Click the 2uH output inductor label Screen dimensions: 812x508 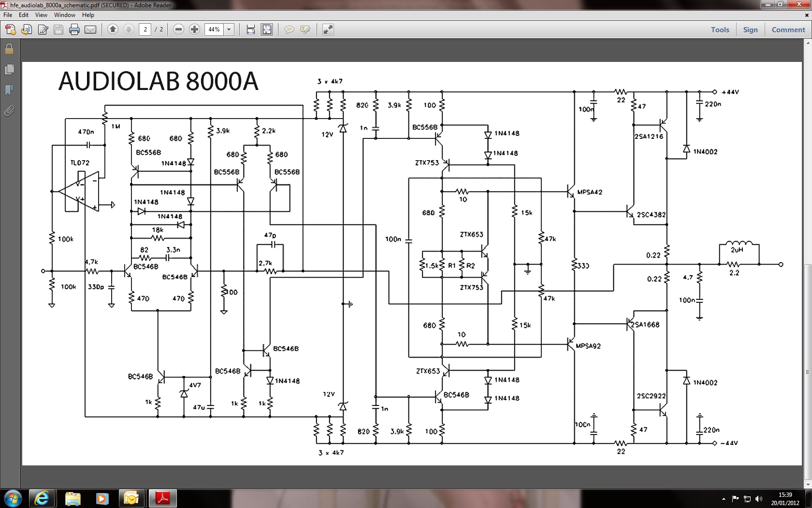tap(737, 250)
